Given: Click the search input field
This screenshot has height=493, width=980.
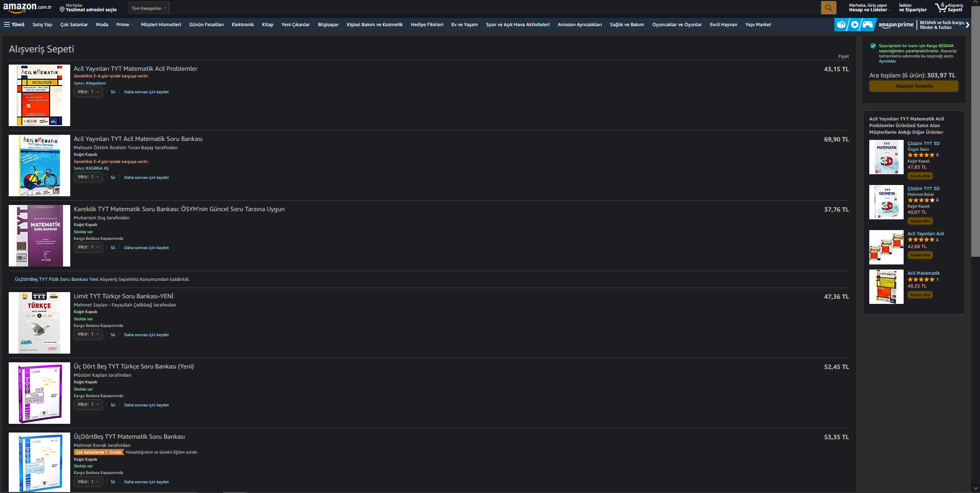Looking at the screenshot, I should tap(495, 8).
